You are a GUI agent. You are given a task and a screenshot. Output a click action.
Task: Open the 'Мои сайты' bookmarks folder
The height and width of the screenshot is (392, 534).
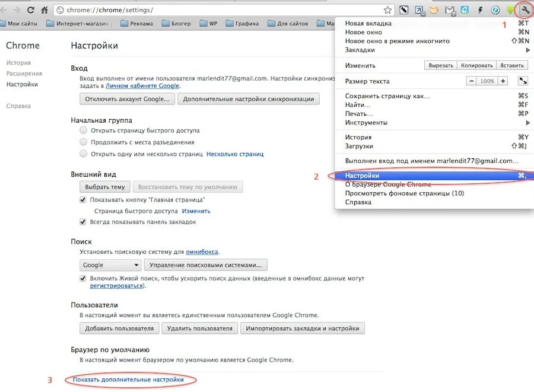(x=19, y=24)
